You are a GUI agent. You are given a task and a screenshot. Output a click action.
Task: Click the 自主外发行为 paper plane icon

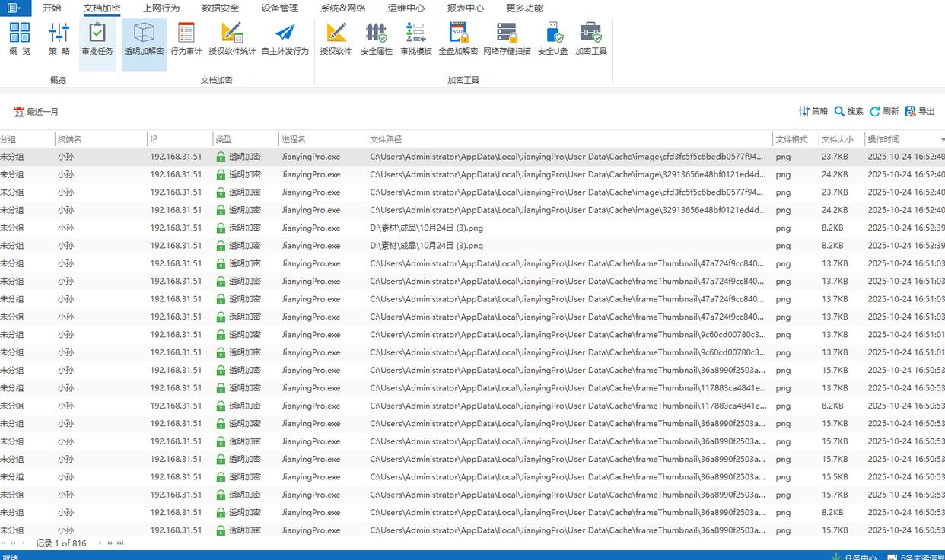pos(285,38)
